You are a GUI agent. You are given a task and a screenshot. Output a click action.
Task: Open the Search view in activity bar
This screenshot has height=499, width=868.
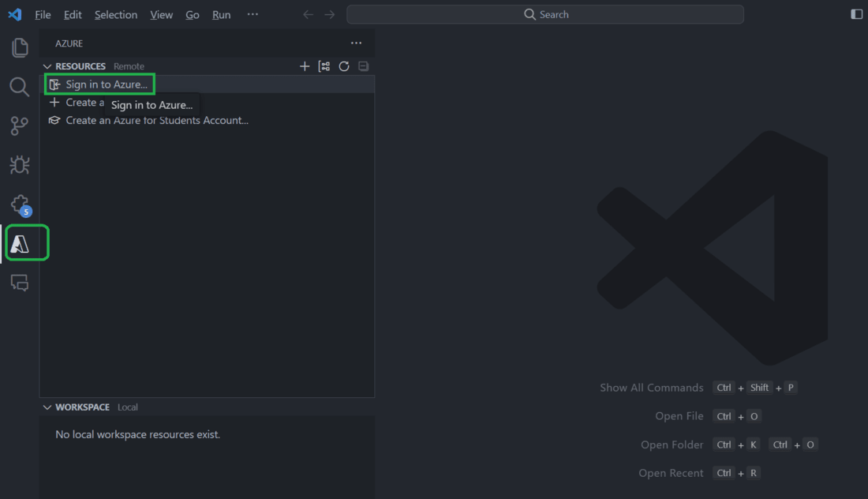click(x=20, y=87)
